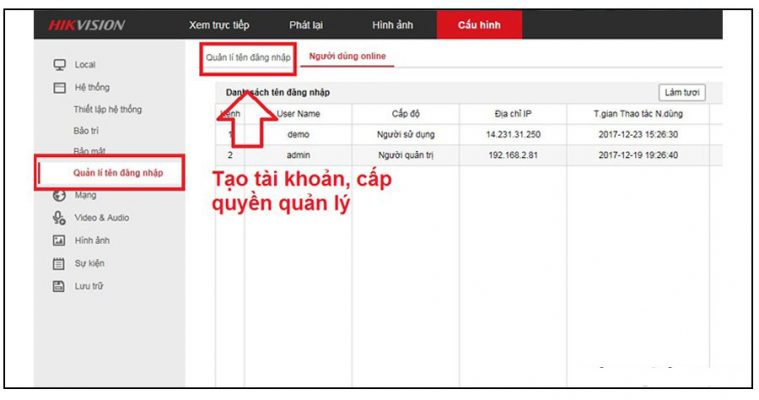Click the Video & Audio microphone icon
This screenshot has width=759, height=400.
pyautogui.click(x=59, y=218)
